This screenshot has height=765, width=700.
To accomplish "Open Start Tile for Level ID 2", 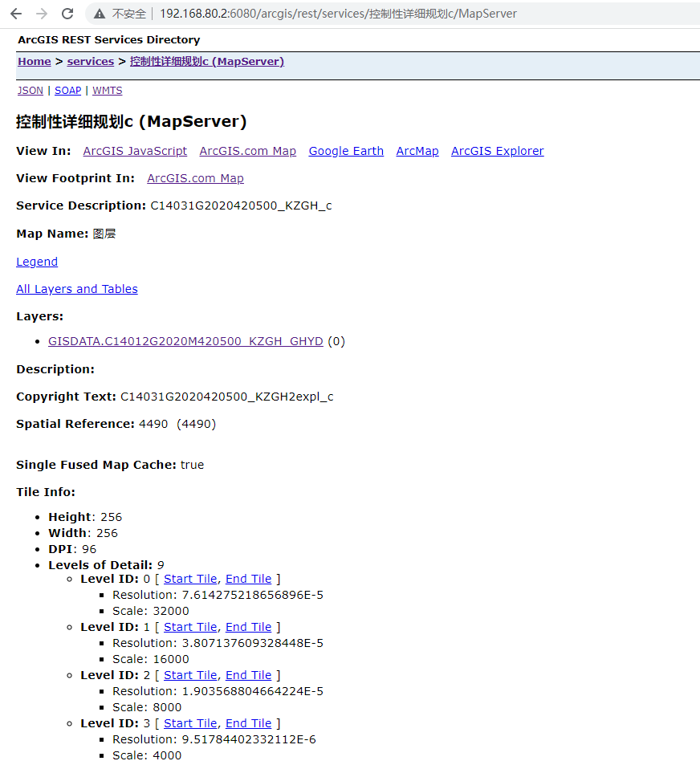I will tap(190, 676).
